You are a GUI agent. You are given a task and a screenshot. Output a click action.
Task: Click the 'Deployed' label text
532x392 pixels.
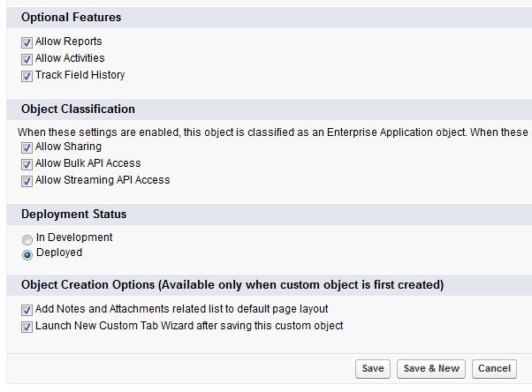coord(59,253)
